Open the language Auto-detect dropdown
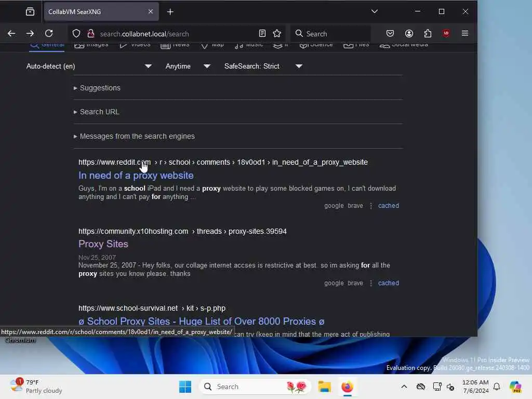Viewport: 532px width, 399px height. (89, 66)
